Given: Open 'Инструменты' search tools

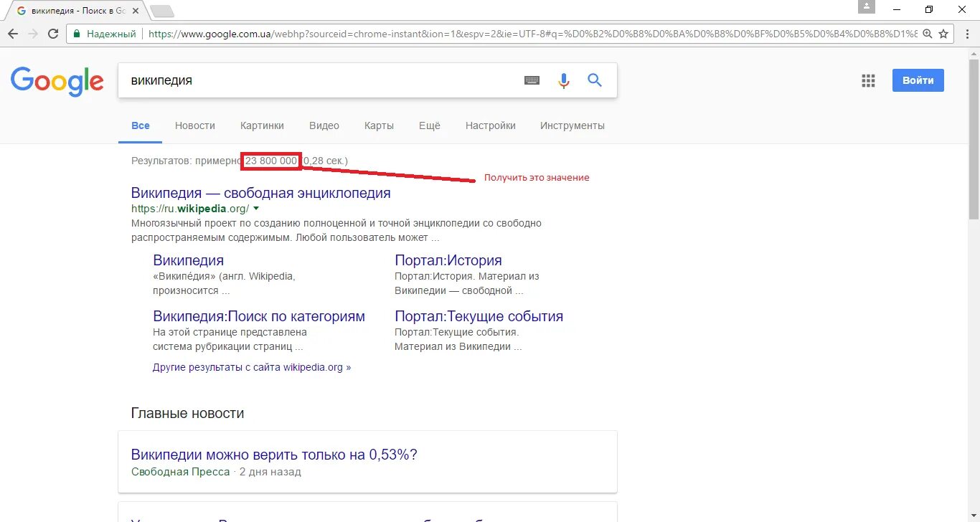Looking at the screenshot, I should tap(573, 125).
